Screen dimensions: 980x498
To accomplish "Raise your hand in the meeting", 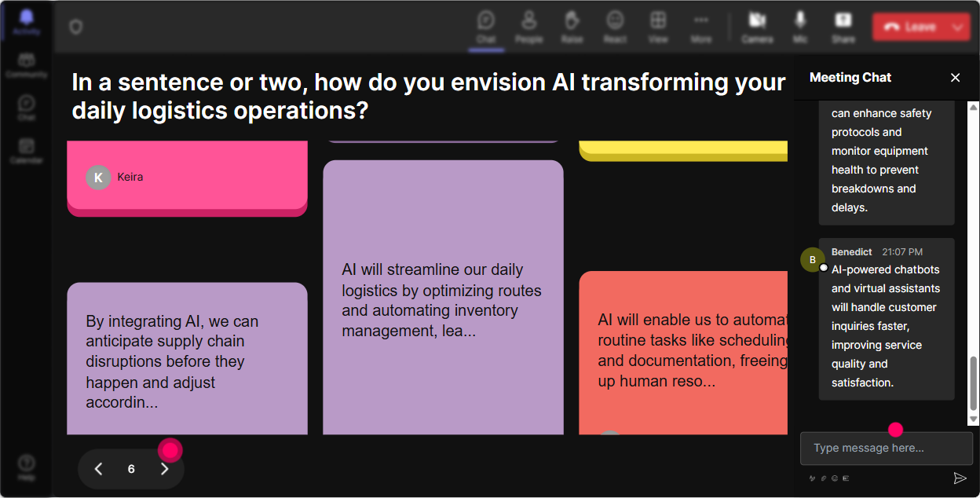I will coord(572,27).
